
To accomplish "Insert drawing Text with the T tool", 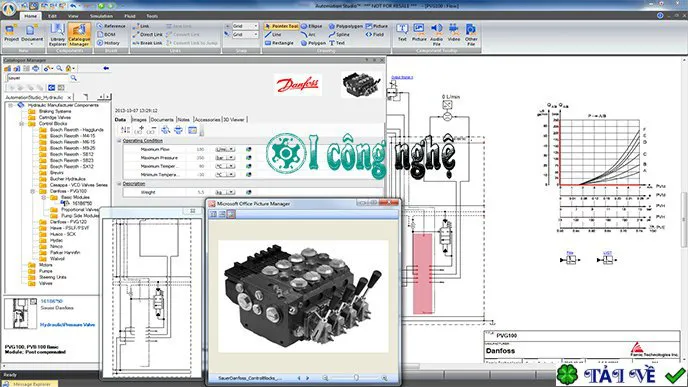I will [337, 43].
